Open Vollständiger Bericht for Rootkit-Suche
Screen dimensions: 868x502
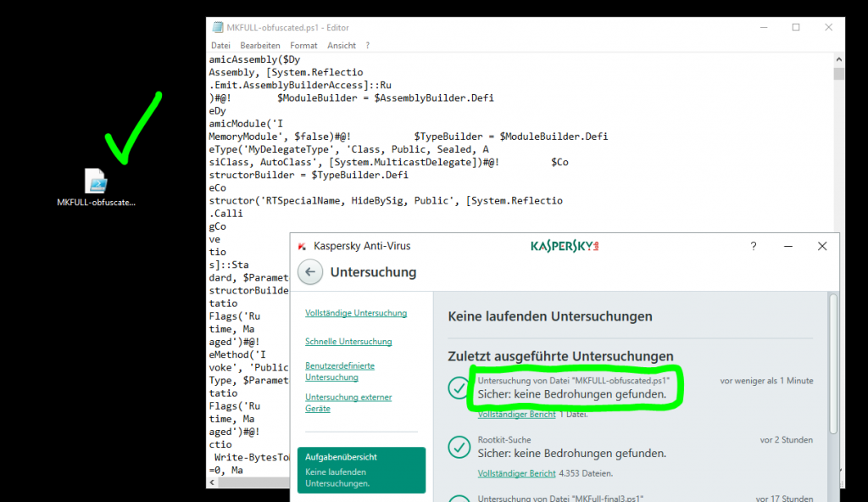coord(516,473)
